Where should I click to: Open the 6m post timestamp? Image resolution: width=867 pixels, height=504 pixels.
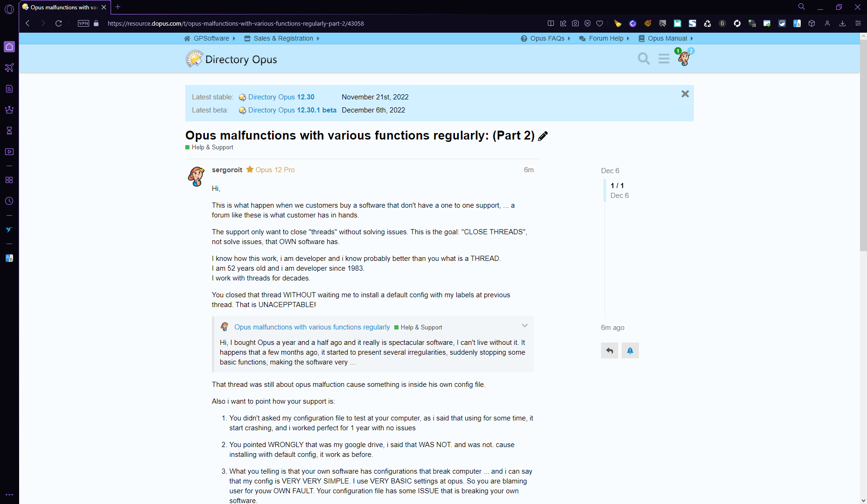point(529,170)
